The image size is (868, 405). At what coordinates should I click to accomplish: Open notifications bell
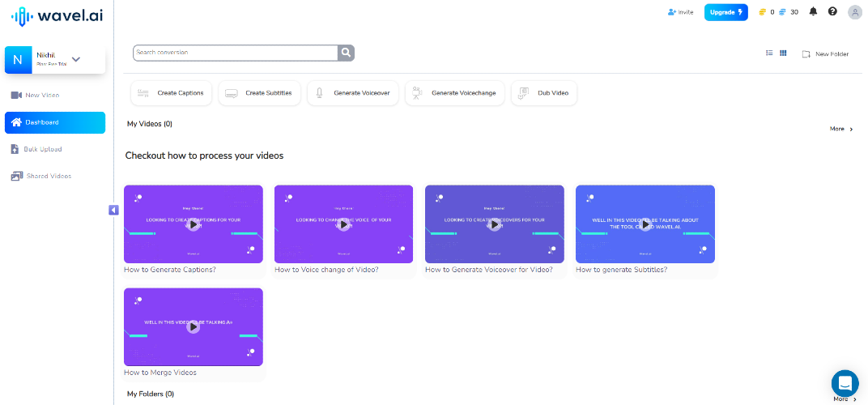(813, 11)
